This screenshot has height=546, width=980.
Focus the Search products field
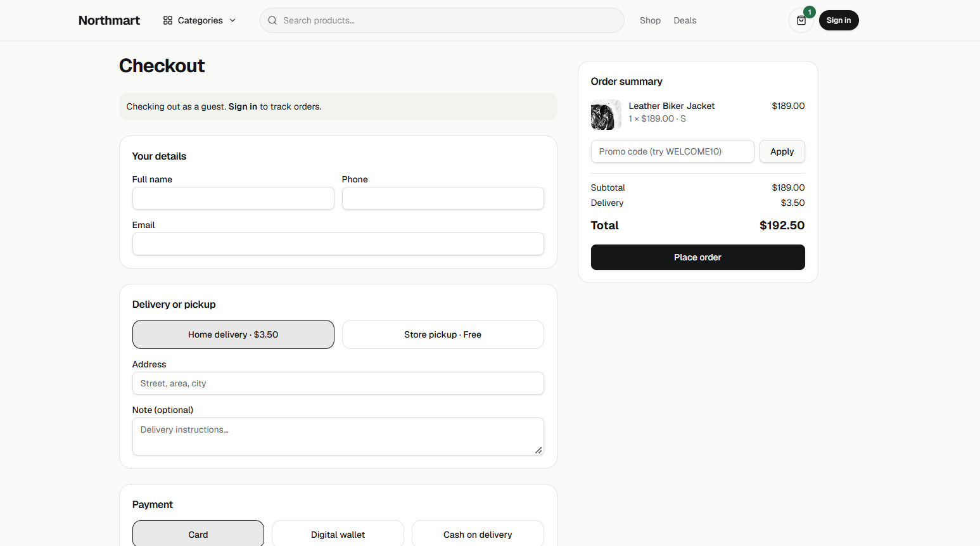[x=442, y=20]
